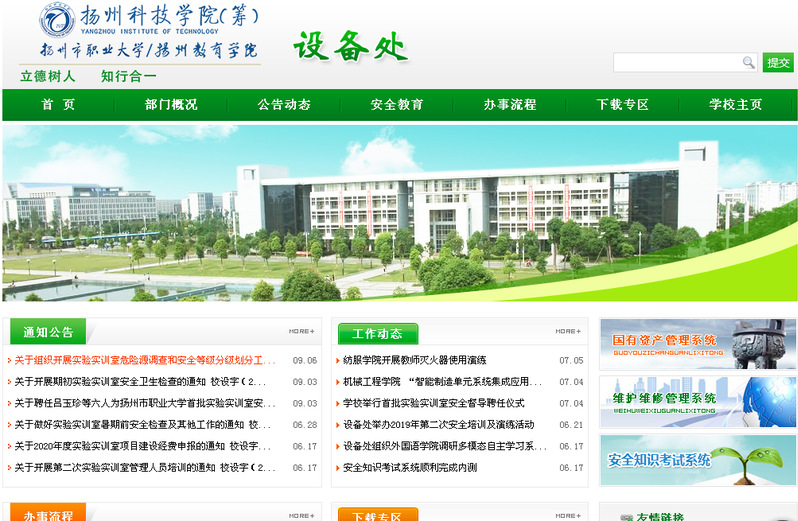This screenshot has width=798, height=521.
Task: Open the 维护维修管理系统 banner
Action: 697,402
